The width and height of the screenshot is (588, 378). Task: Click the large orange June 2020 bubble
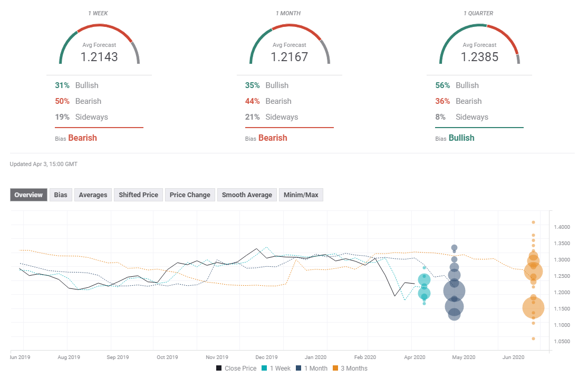pyautogui.click(x=534, y=308)
